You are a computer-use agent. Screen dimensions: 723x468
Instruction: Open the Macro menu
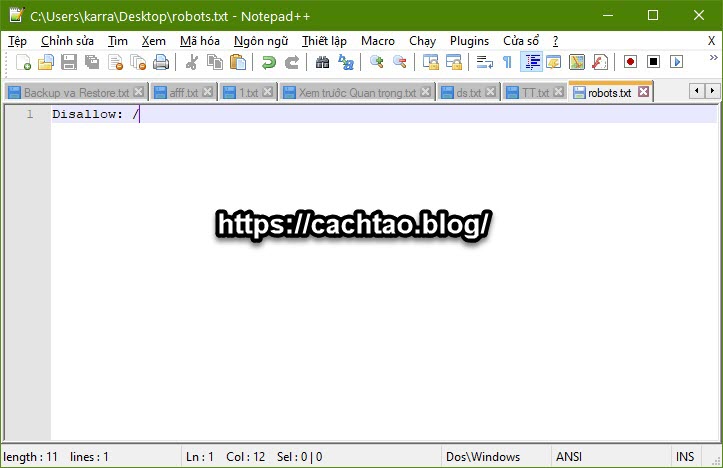[x=378, y=41]
